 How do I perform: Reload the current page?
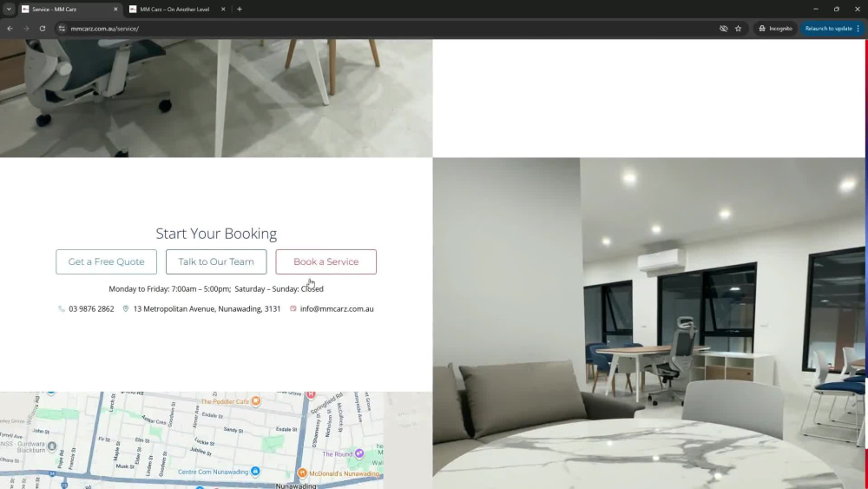(x=42, y=29)
